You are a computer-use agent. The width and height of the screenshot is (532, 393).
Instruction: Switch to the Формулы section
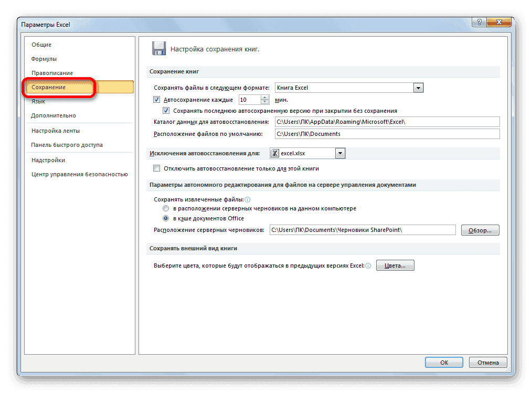point(44,58)
